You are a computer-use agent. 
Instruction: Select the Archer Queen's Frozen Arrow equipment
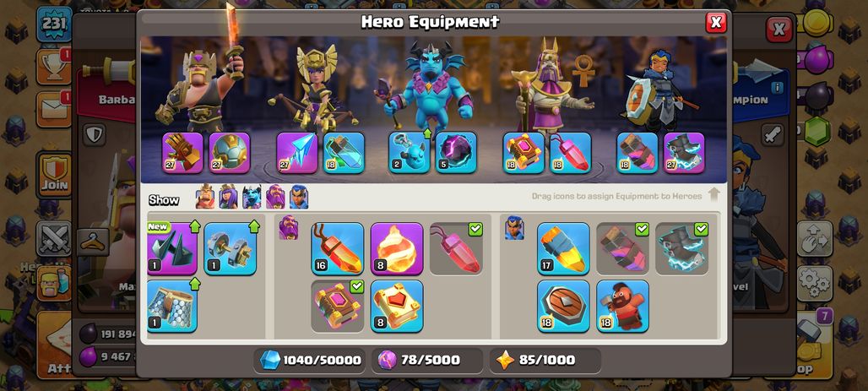pos(297,152)
